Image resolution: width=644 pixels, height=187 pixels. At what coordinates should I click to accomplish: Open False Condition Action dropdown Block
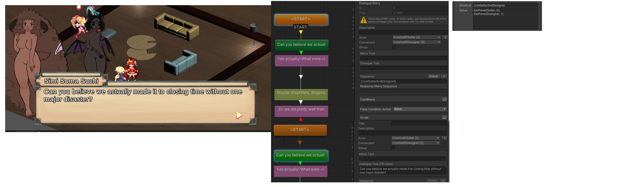pyautogui.click(x=420, y=109)
